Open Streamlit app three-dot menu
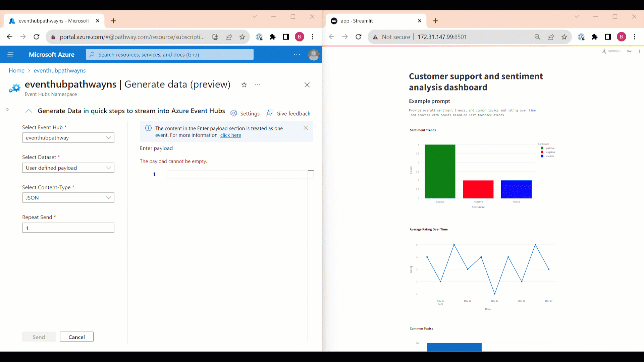 (x=639, y=51)
